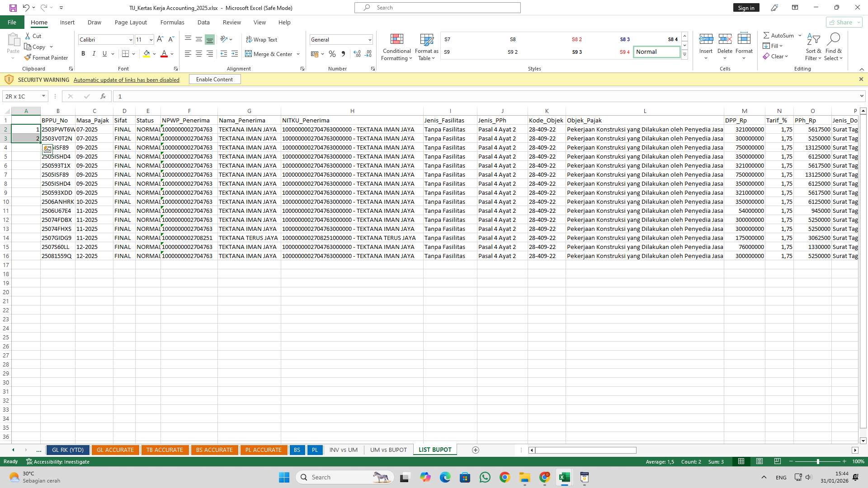Click the Format as Table icon

pos(426,47)
